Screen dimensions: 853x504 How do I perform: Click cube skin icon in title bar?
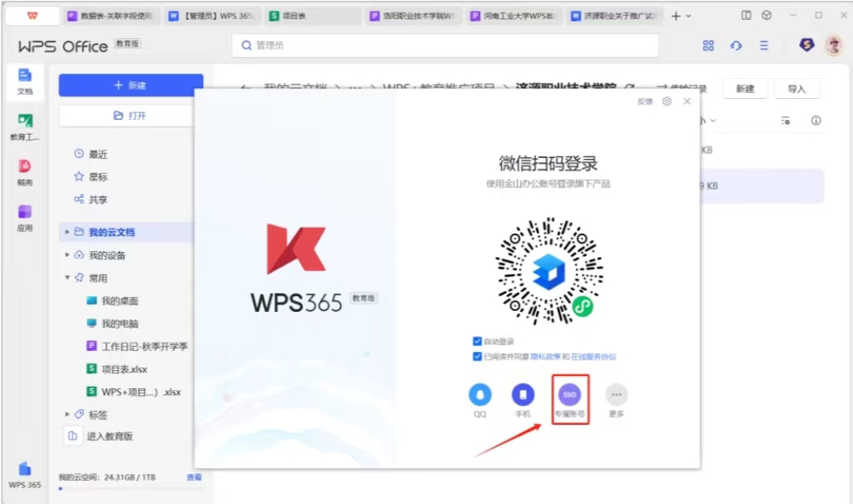click(x=766, y=15)
